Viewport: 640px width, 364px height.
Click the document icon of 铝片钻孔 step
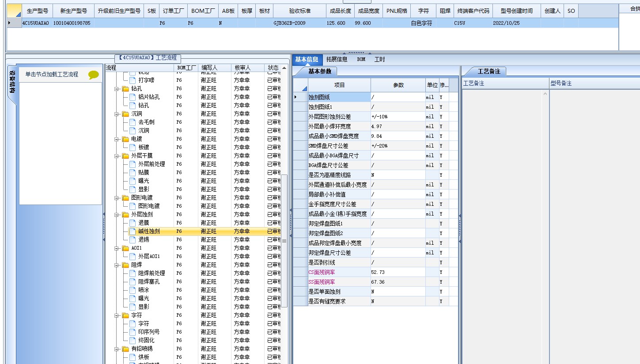tap(133, 97)
